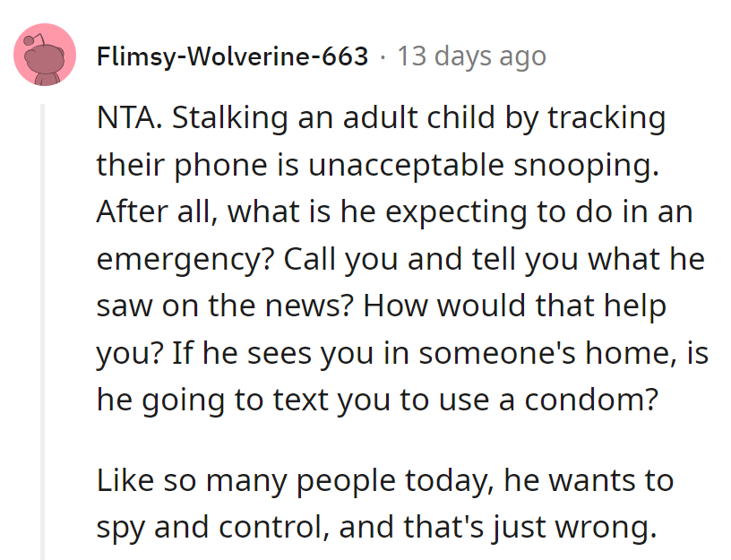
Task: Open the Flimsy-Wolverine-663 user profile link
Action: (x=232, y=56)
